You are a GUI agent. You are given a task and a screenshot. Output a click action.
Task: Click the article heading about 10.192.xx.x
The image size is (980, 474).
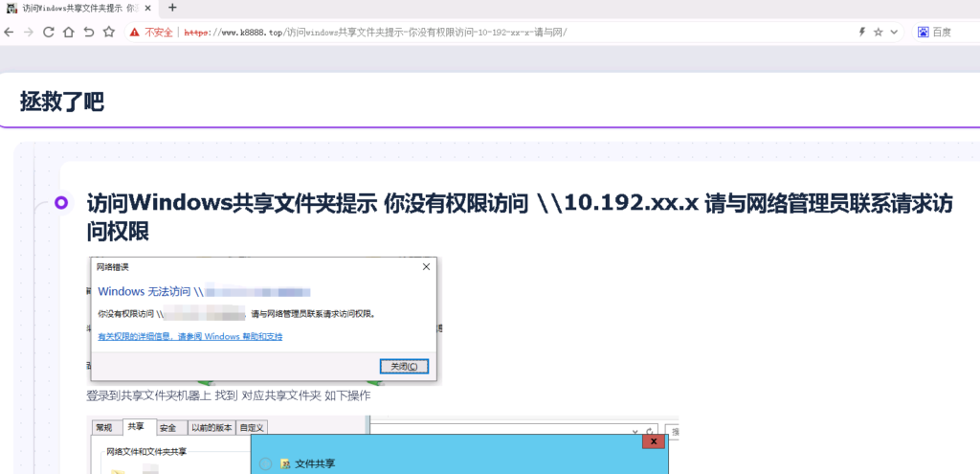[519, 217]
